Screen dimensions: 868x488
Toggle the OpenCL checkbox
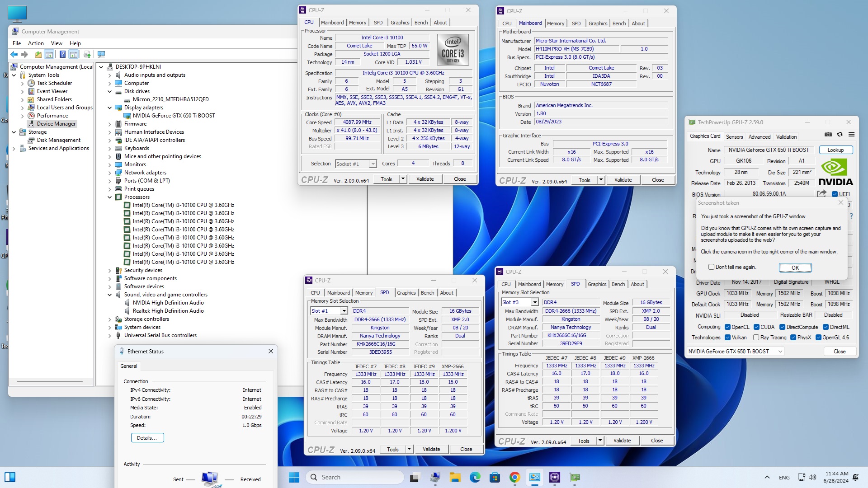click(727, 327)
